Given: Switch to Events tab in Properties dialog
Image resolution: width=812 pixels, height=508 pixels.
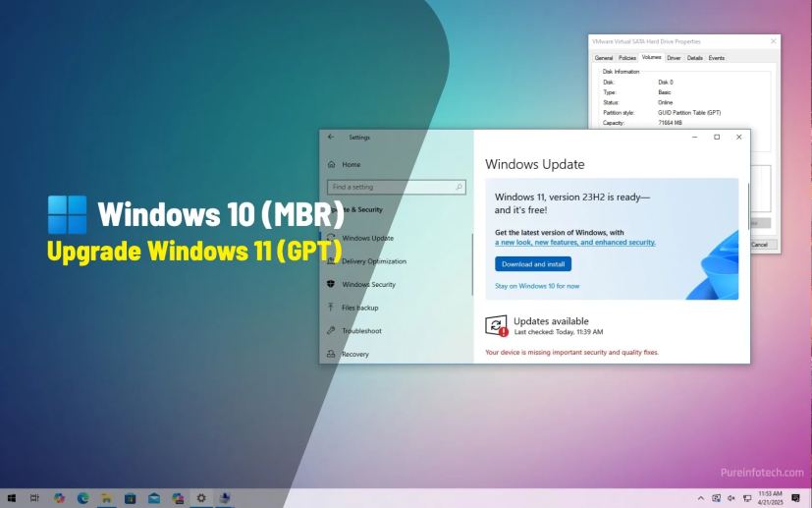Looking at the screenshot, I should click(717, 58).
